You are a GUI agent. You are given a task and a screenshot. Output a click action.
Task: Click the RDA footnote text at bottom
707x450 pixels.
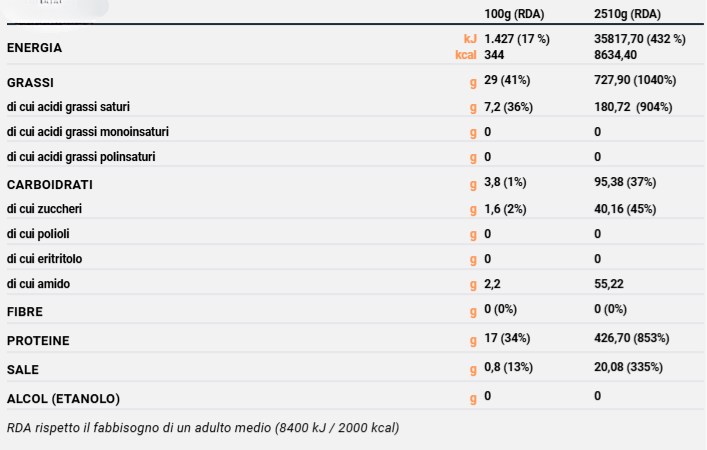click(203, 428)
